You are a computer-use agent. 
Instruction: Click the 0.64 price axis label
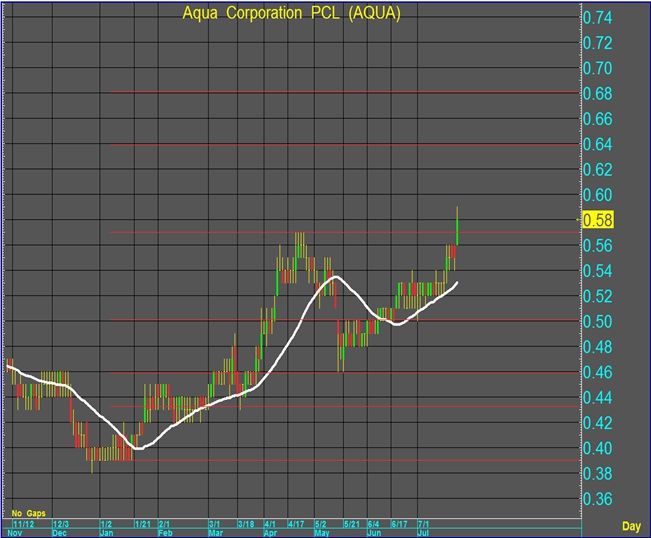click(597, 144)
